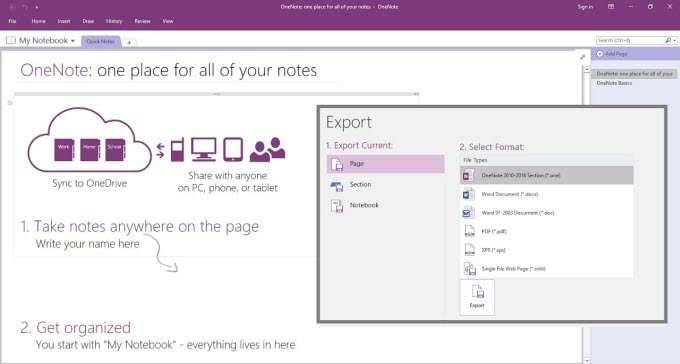Click the scroll up arrow of page scrollbar
The height and width of the screenshot is (364, 680).
pos(587,69)
